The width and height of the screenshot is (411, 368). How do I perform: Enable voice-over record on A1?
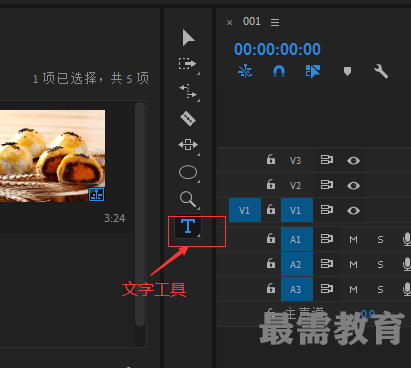(407, 239)
